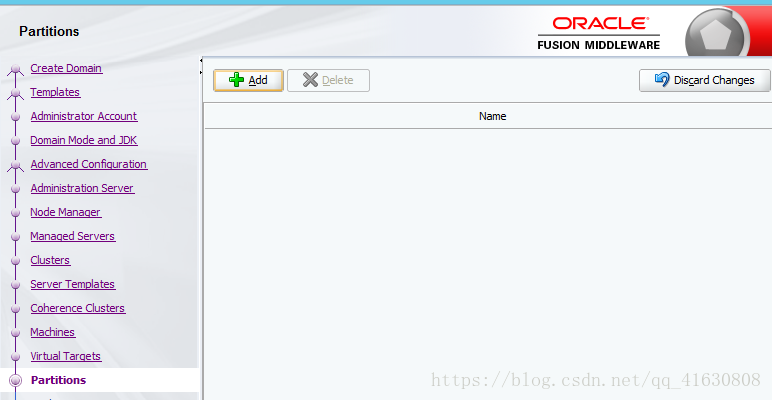Image resolution: width=772 pixels, height=400 pixels.
Task: Select the blue Discard Changes arrow icon
Action: pos(662,79)
